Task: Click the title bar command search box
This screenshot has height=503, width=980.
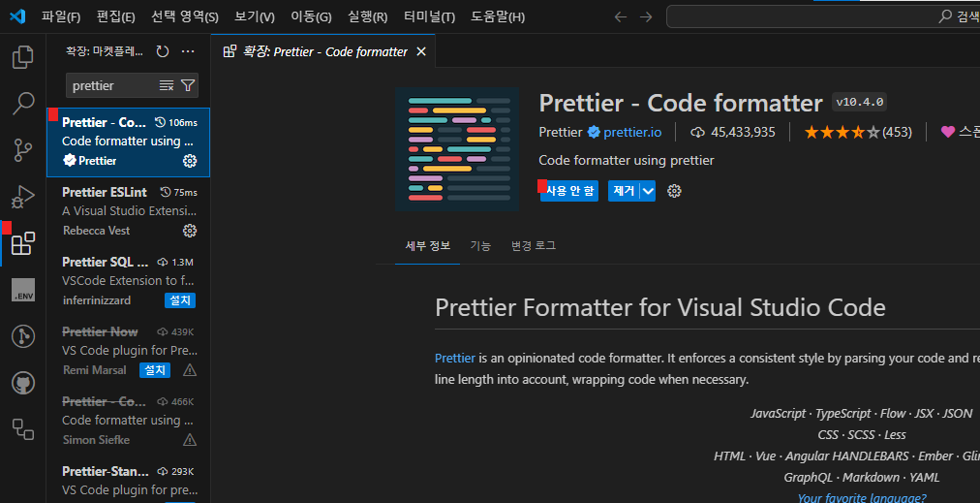Action: (823, 16)
